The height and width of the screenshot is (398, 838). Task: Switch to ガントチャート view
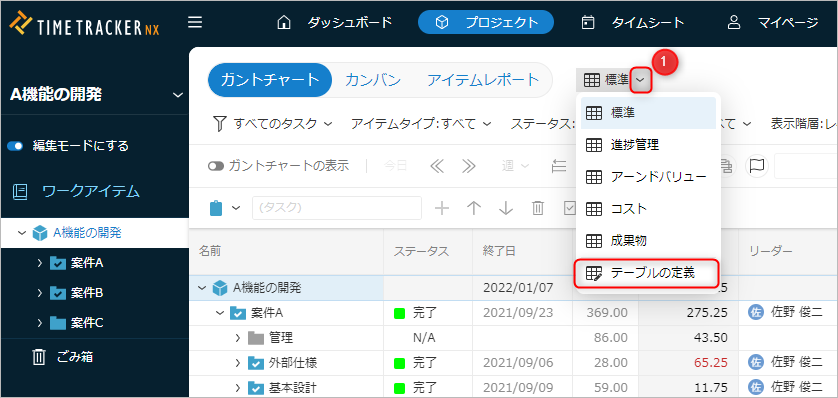pos(270,80)
